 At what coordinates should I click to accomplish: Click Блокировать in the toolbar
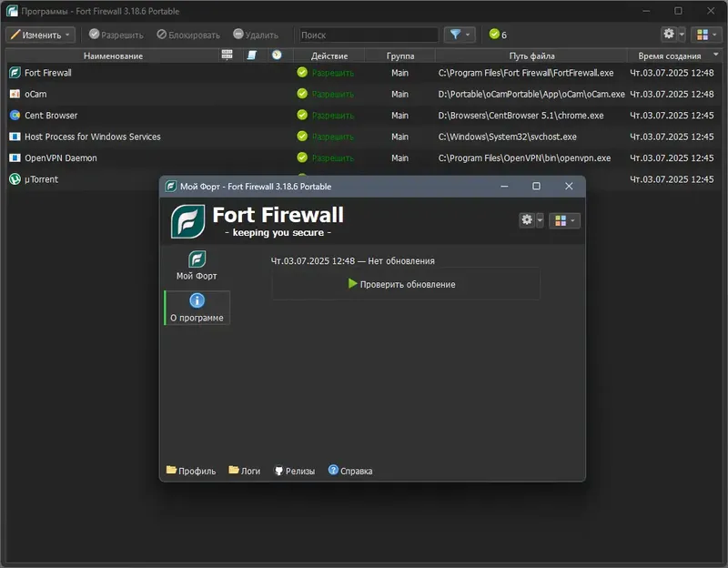(188, 35)
